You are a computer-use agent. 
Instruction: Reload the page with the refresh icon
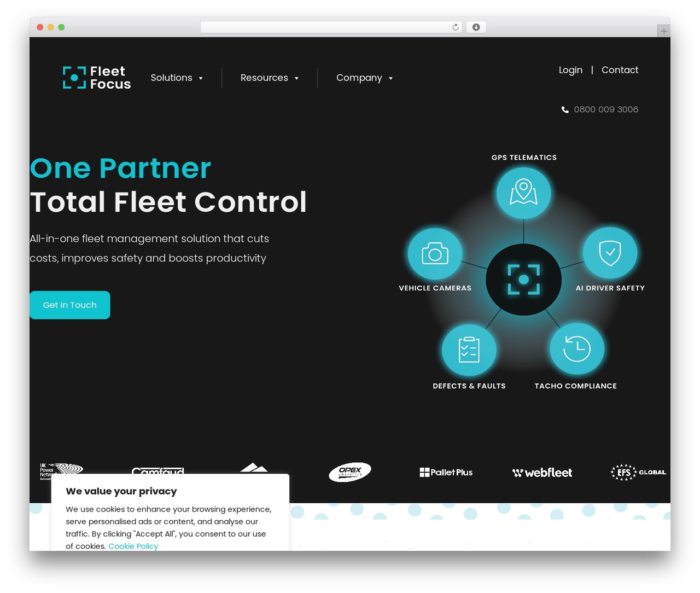[456, 27]
